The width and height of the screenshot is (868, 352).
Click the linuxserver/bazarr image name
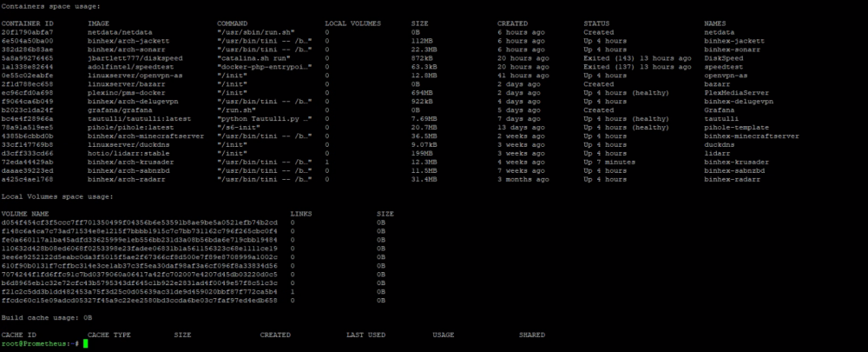tap(128, 84)
